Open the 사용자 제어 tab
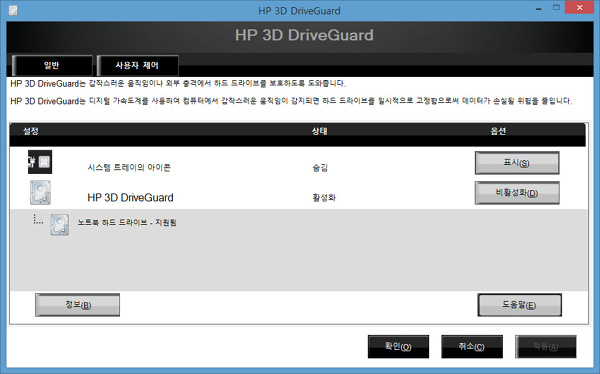The width and height of the screenshot is (600, 374). click(x=137, y=65)
